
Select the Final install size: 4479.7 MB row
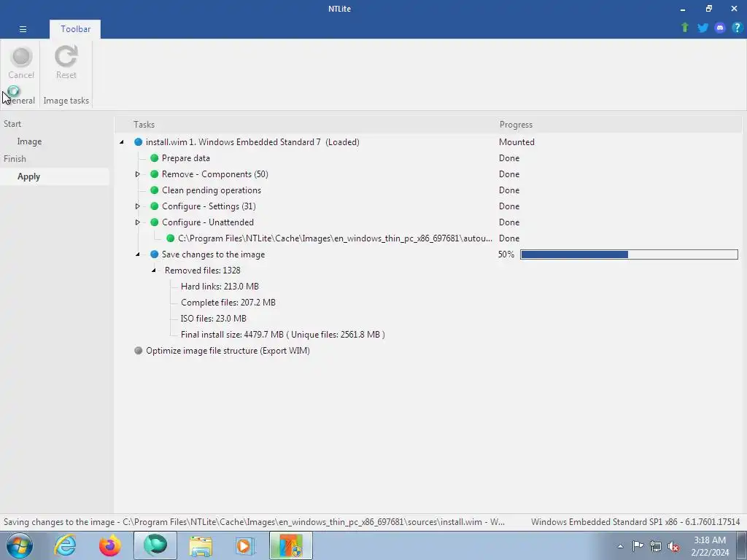pos(282,335)
